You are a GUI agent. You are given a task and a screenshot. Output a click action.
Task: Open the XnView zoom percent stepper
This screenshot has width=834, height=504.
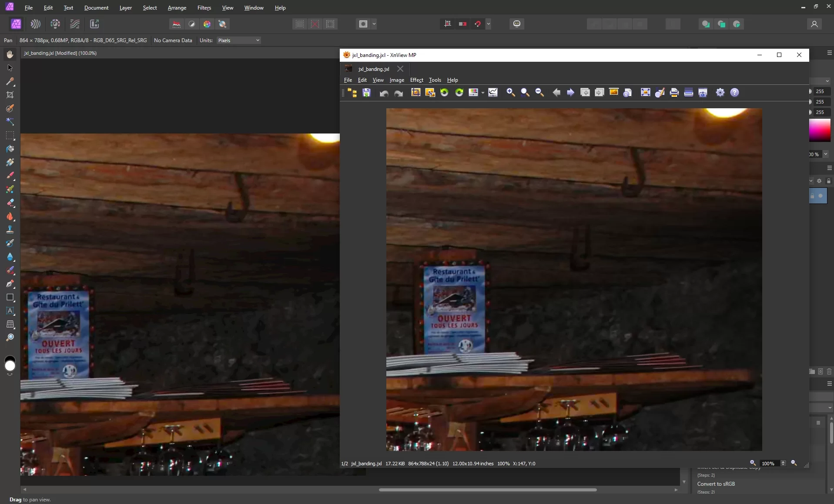pyautogui.click(x=783, y=464)
